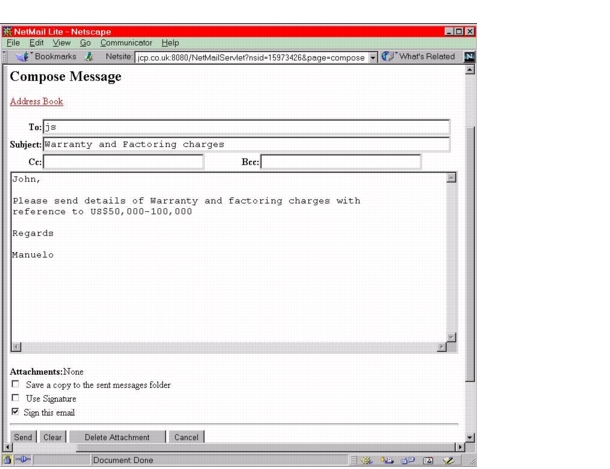Click in the Subject field
The image size is (610, 469).
[x=246, y=144]
